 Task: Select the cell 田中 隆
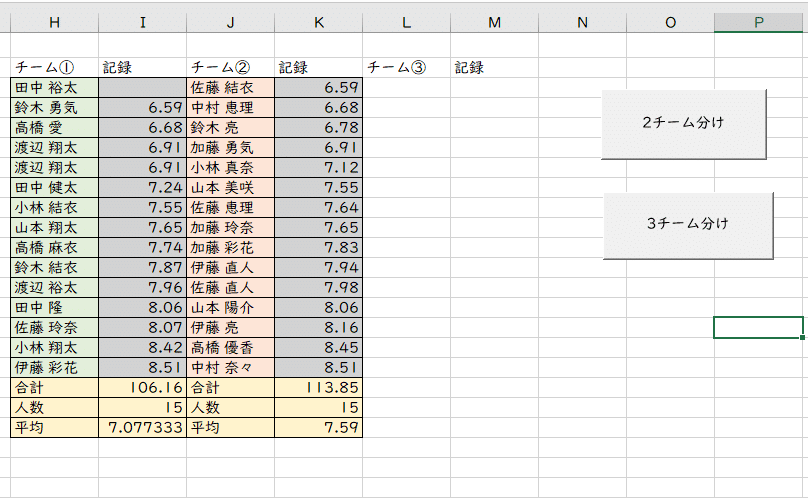(54, 308)
